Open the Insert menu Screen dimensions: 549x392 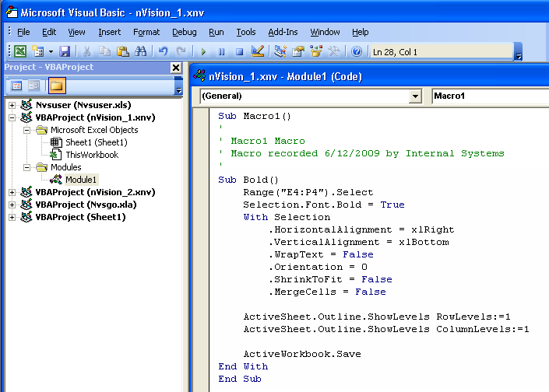(x=109, y=32)
